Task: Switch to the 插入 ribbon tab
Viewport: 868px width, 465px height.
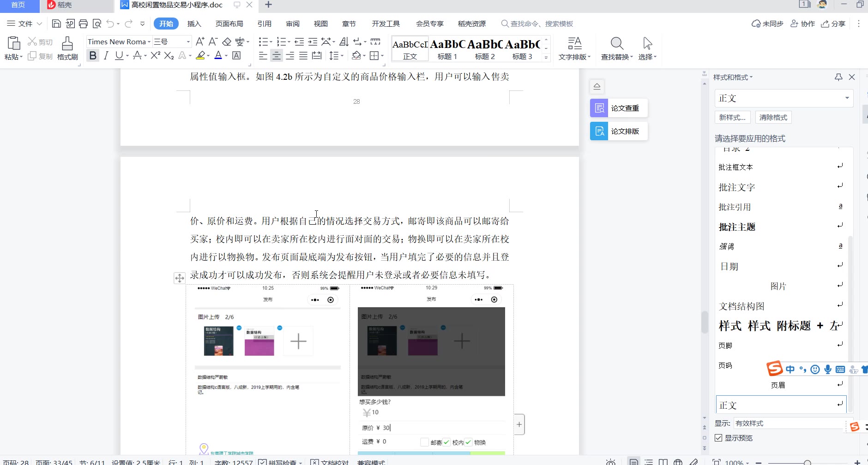Action: [194, 24]
